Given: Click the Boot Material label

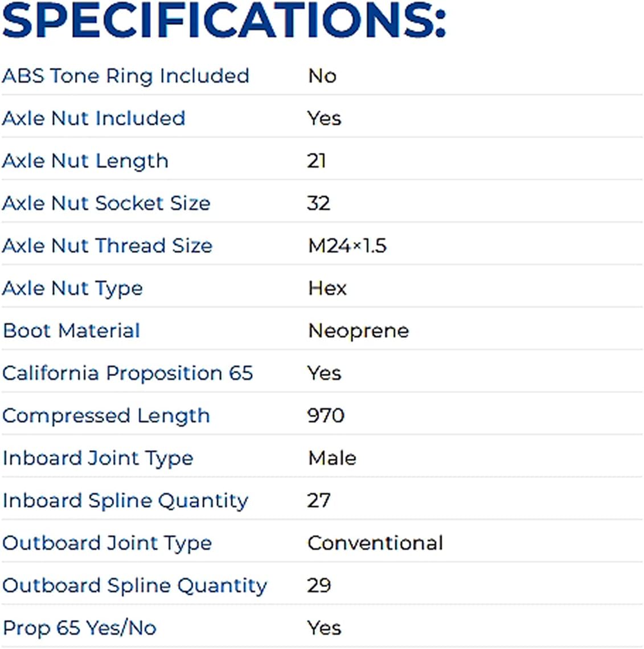Looking at the screenshot, I should coord(72,330).
